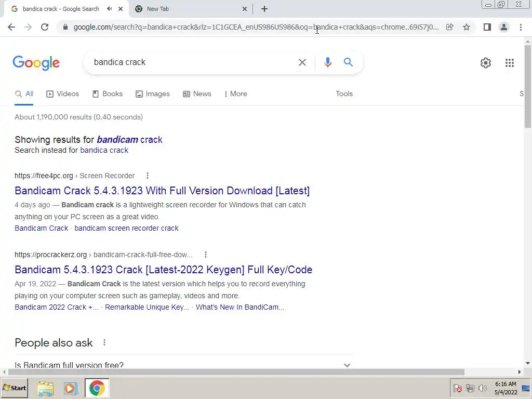Share this page using the share icon
Image resolution: width=532 pixels, height=399 pixels.
coord(449,27)
